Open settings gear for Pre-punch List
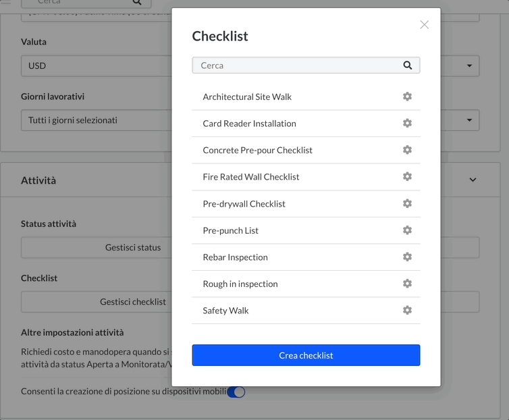The width and height of the screenshot is (509, 420). tap(407, 230)
